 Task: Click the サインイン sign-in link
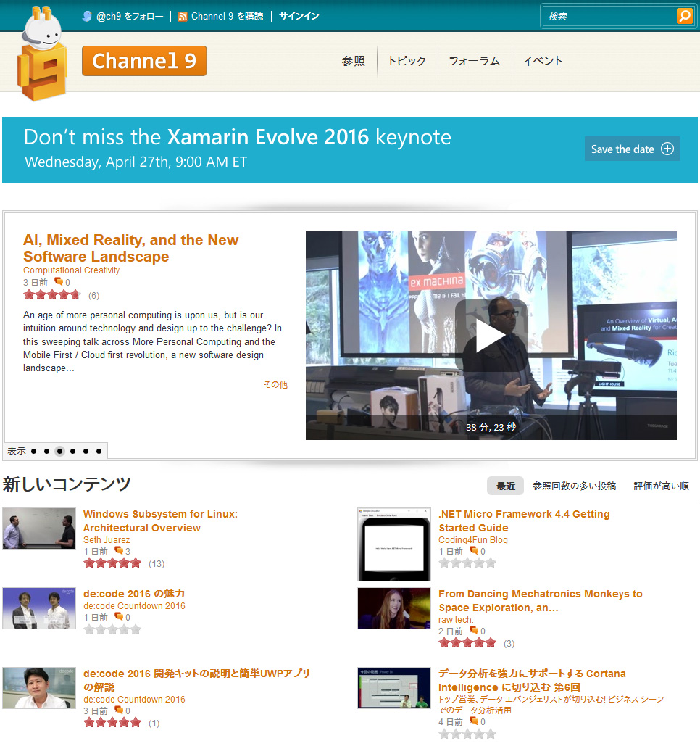(x=299, y=16)
